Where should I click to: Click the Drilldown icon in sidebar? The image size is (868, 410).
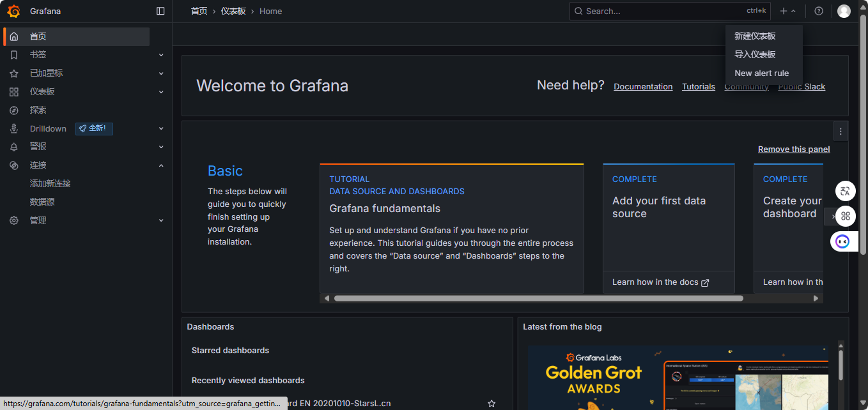point(14,128)
